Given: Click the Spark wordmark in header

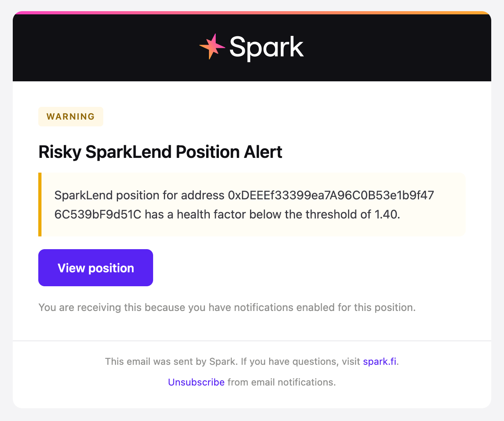Looking at the screenshot, I should tap(266, 47).
